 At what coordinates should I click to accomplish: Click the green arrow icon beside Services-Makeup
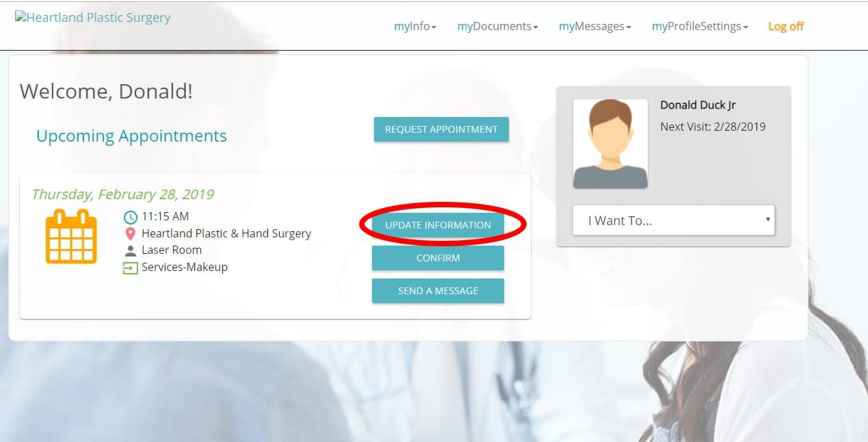[130, 268]
